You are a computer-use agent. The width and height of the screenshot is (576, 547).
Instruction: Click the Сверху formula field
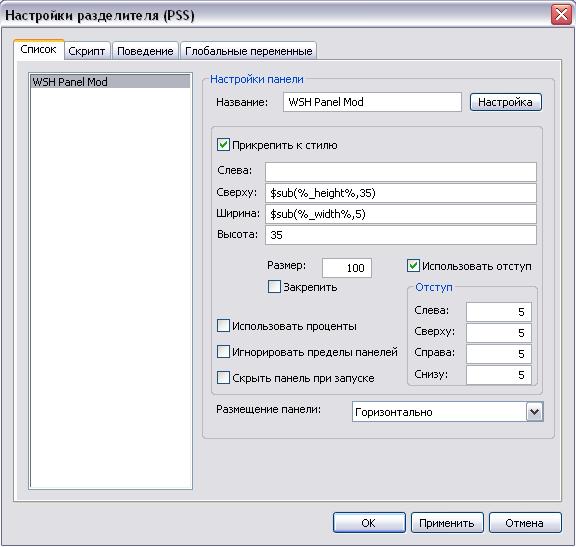point(401,193)
